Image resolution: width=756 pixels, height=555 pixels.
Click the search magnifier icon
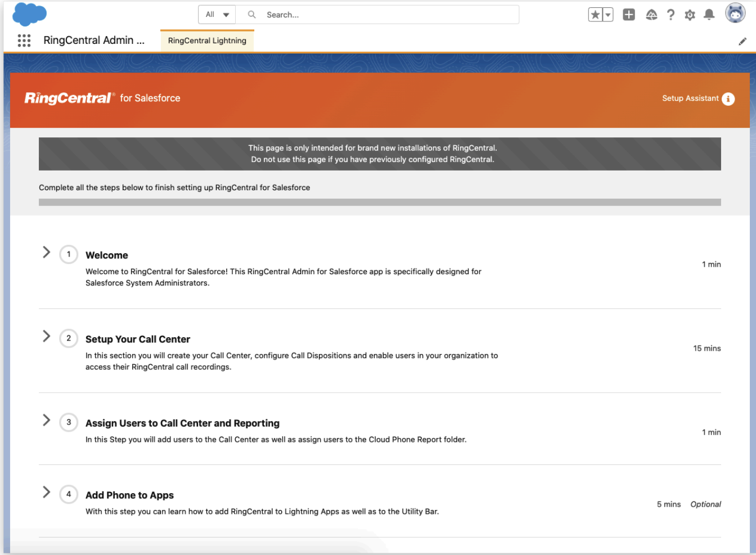252,15
